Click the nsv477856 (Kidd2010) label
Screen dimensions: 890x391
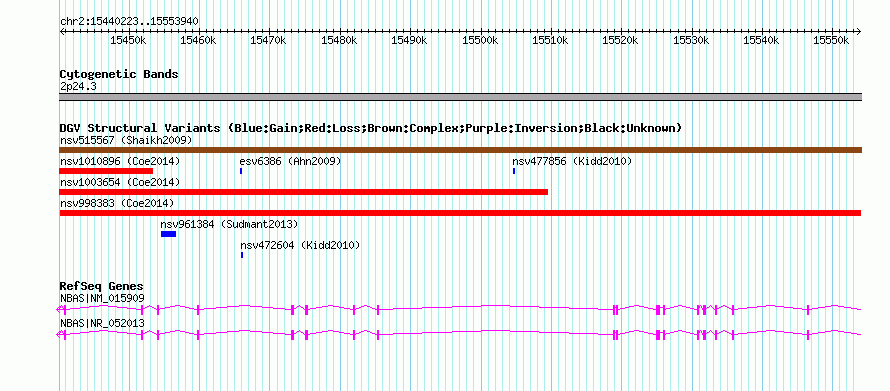coord(572,161)
